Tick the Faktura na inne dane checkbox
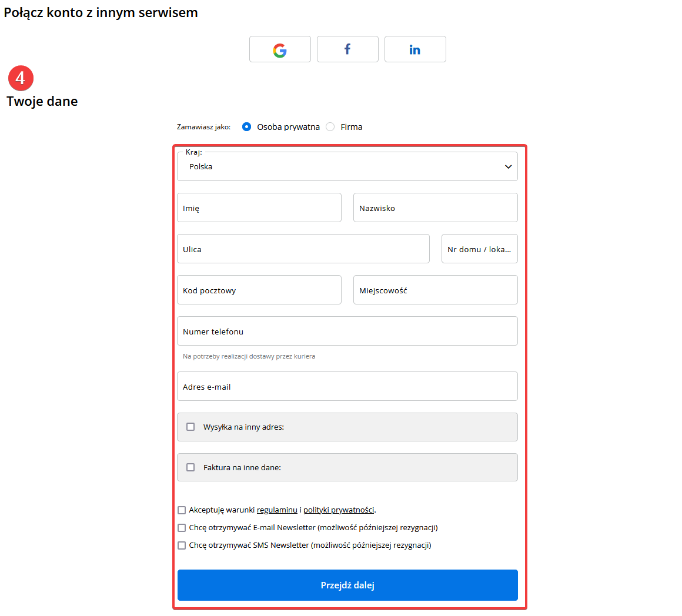Viewport: 682px width, 616px height. click(x=190, y=467)
